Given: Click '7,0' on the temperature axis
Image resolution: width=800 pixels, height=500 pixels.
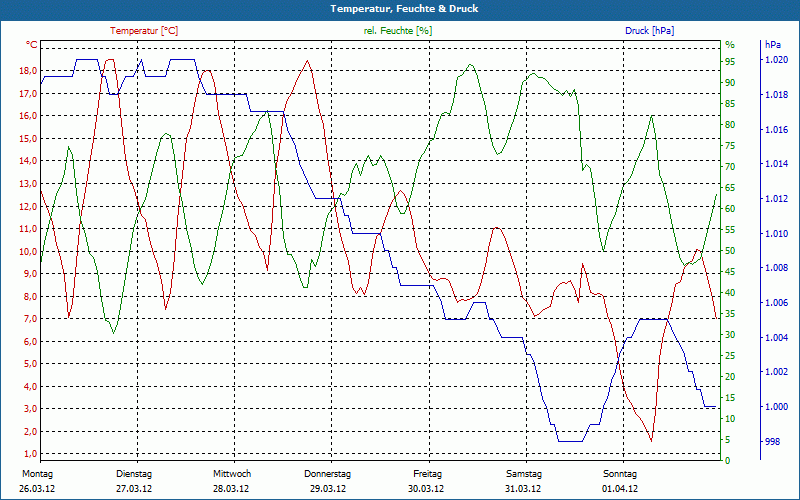Looking at the screenshot, I should coord(31,319).
